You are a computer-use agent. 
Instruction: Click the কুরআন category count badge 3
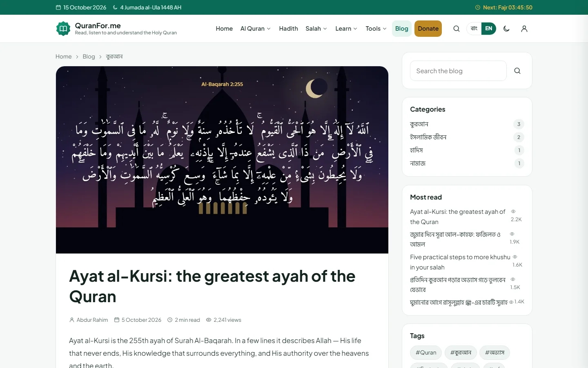(x=519, y=124)
